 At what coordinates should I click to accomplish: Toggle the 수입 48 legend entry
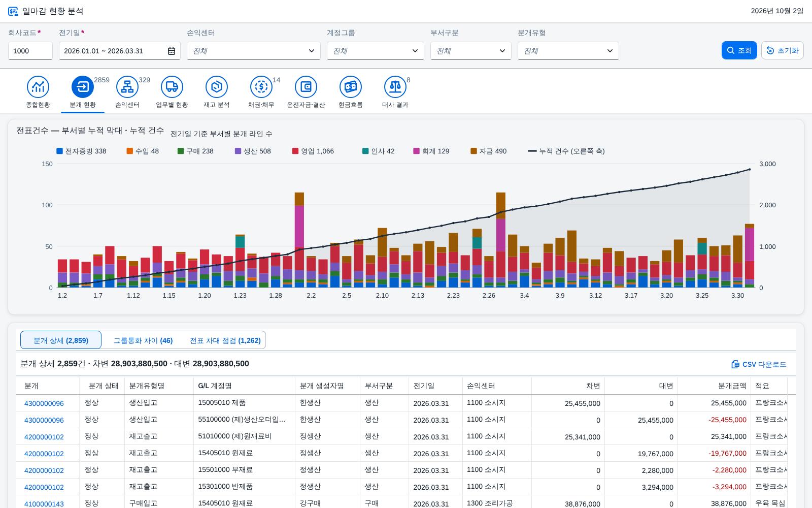pyautogui.click(x=143, y=151)
